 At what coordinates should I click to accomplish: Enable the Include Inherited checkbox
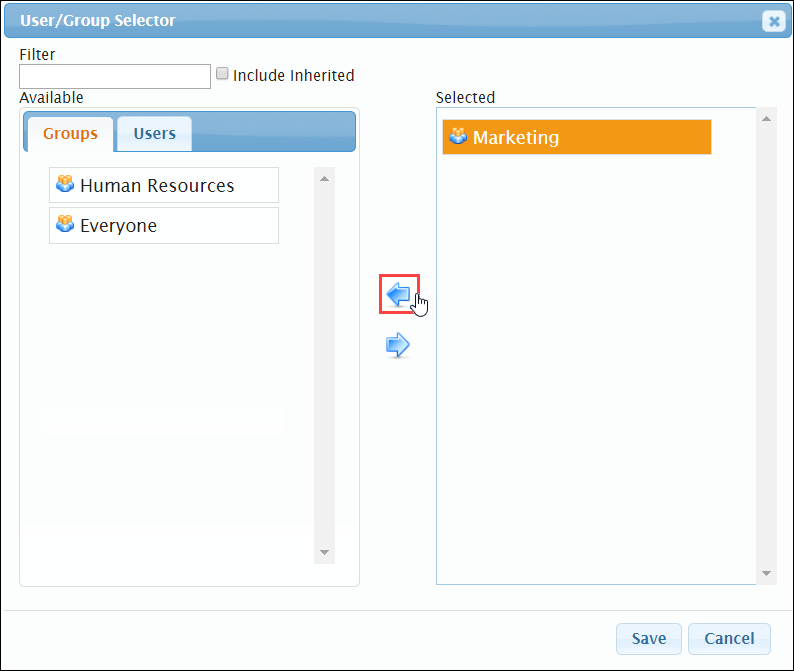222,74
